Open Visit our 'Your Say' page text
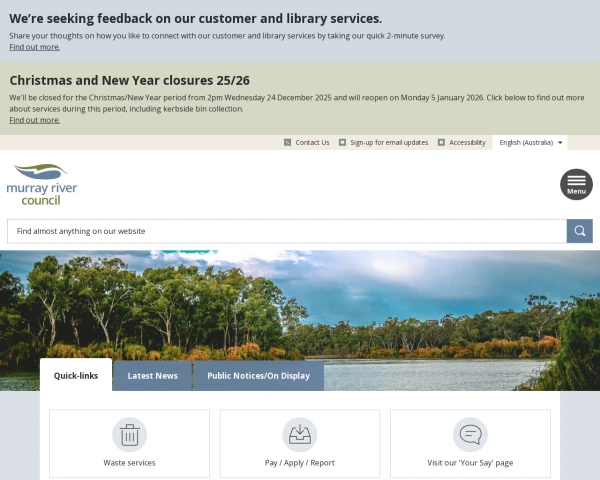 pos(470,462)
